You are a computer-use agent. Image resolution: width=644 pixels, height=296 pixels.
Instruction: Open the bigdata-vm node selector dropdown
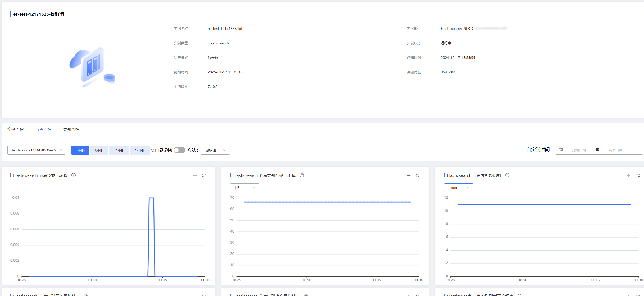click(x=37, y=150)
